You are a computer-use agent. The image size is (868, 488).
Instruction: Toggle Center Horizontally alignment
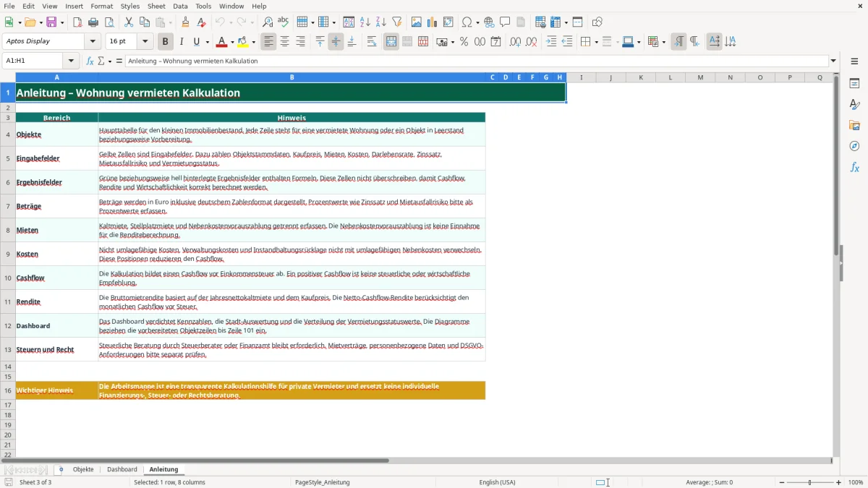[x=285, y=42]
